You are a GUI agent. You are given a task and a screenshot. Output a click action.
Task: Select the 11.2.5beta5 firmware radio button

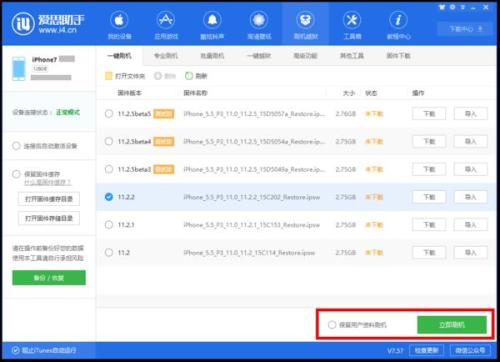(x=109, y=114)
